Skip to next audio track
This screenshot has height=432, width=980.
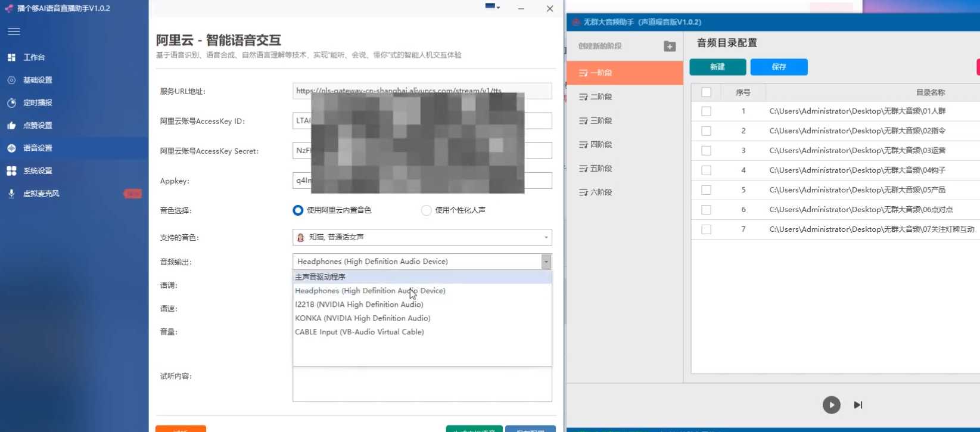click(858, 405)
